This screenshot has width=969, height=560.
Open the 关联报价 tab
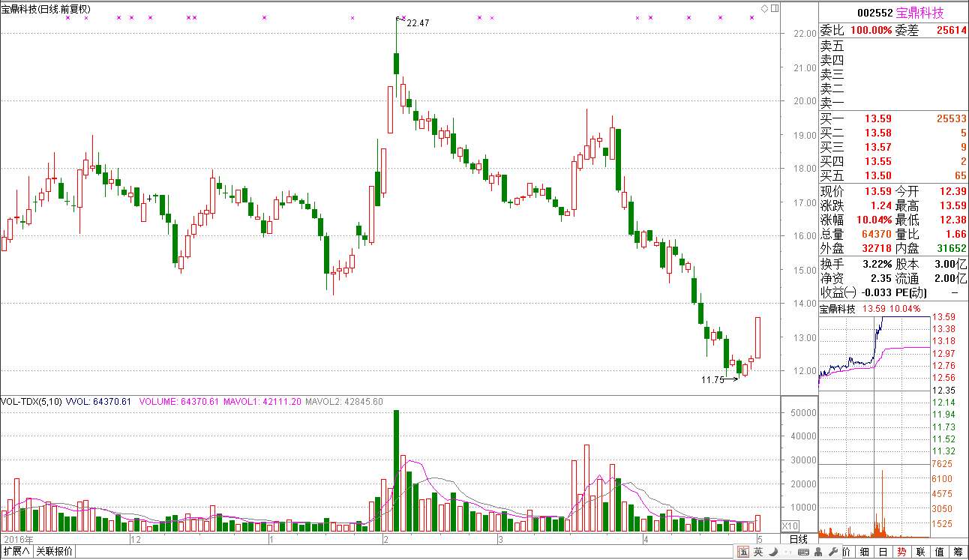pyautogui.click(x=55, y=552)
